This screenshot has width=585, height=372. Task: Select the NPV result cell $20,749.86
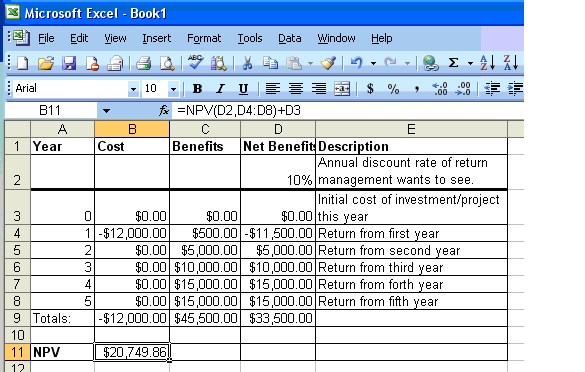click(132, 352)
